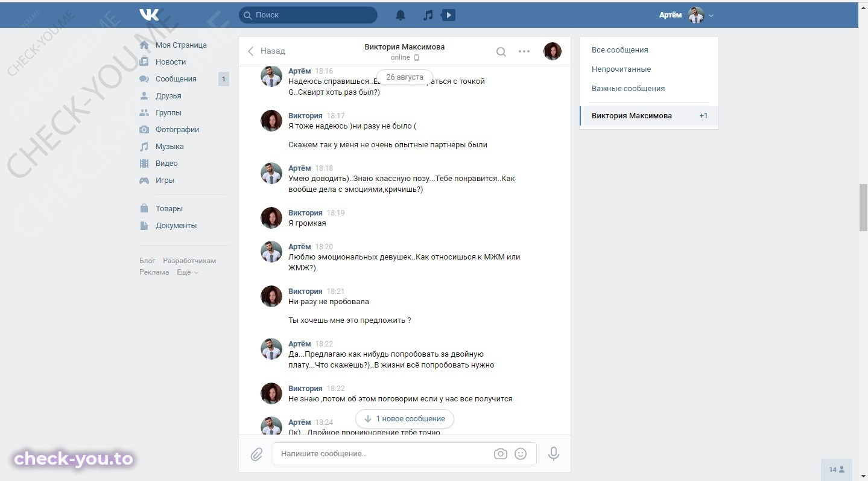Open Моя Страница in sidebar

coord(181,45)
